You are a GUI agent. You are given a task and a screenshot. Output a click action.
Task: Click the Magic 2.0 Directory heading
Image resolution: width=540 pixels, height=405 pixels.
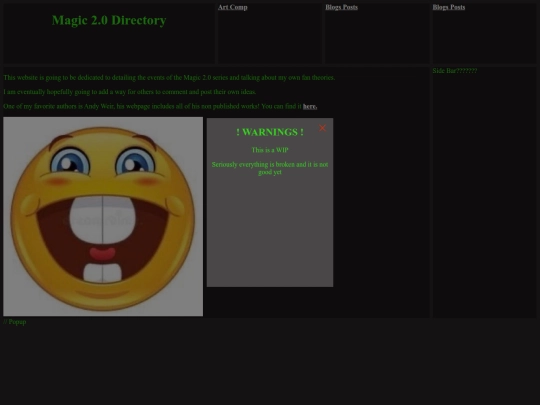point(109,20)
